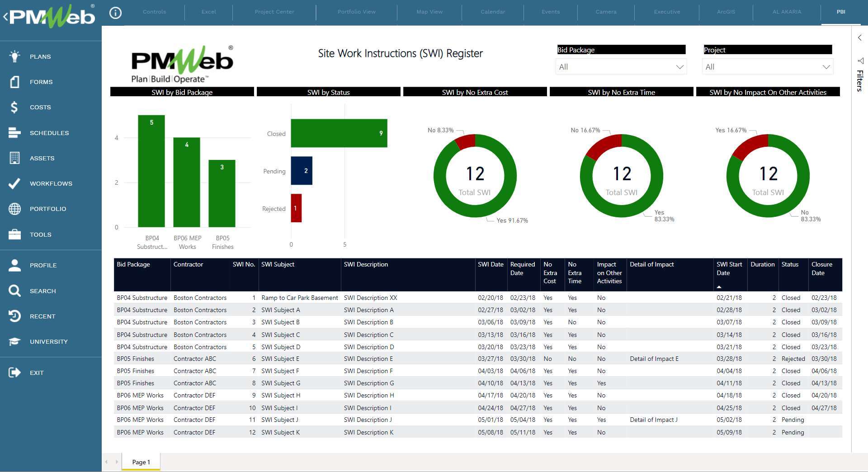
Task: Sort table by SWI Start Date column
Action: (729, 269)
